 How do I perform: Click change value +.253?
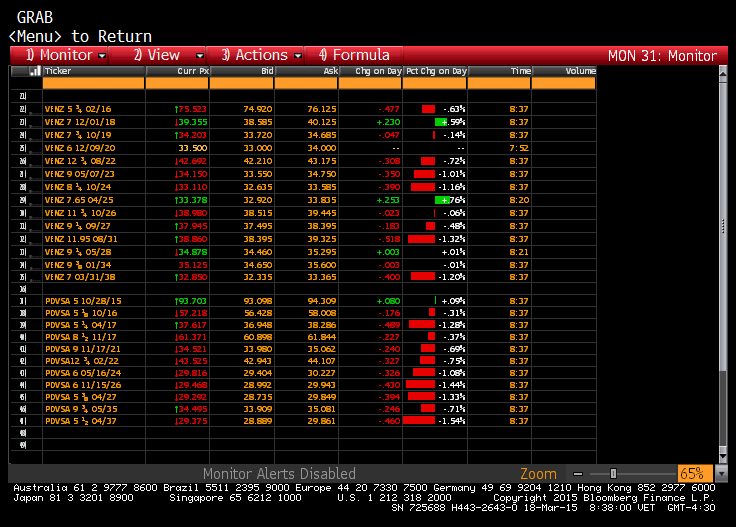click(x=388, y=200)
